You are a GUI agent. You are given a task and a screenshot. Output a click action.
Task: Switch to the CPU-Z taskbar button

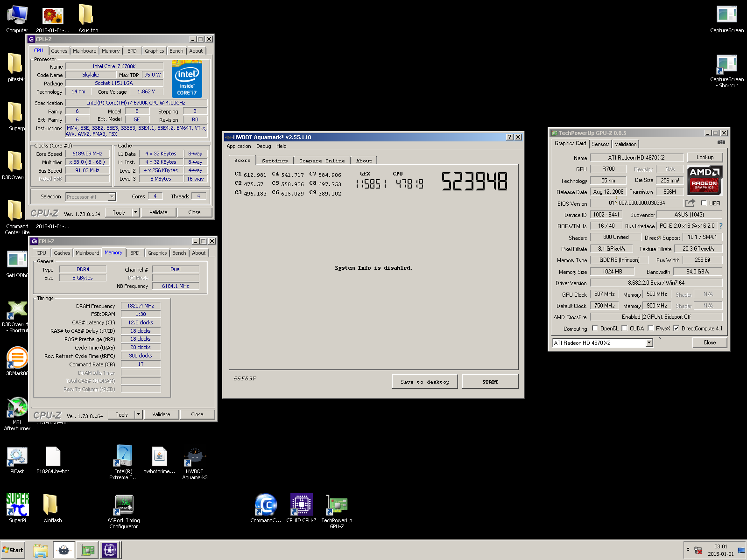[x=110, y=550]
